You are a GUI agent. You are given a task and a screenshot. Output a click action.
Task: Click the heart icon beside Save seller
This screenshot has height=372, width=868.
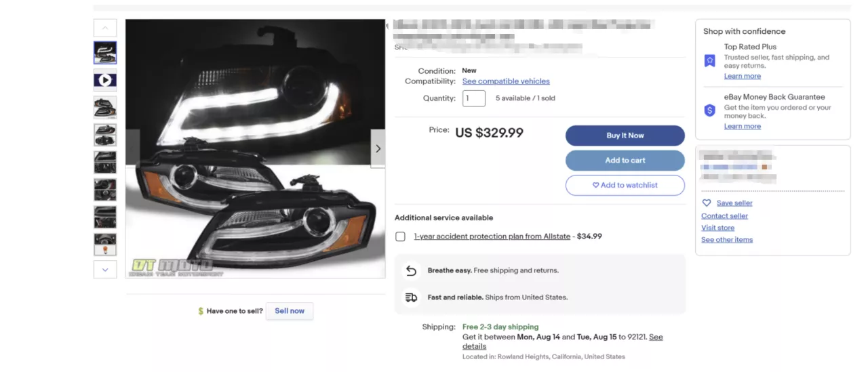click(707, 203)
